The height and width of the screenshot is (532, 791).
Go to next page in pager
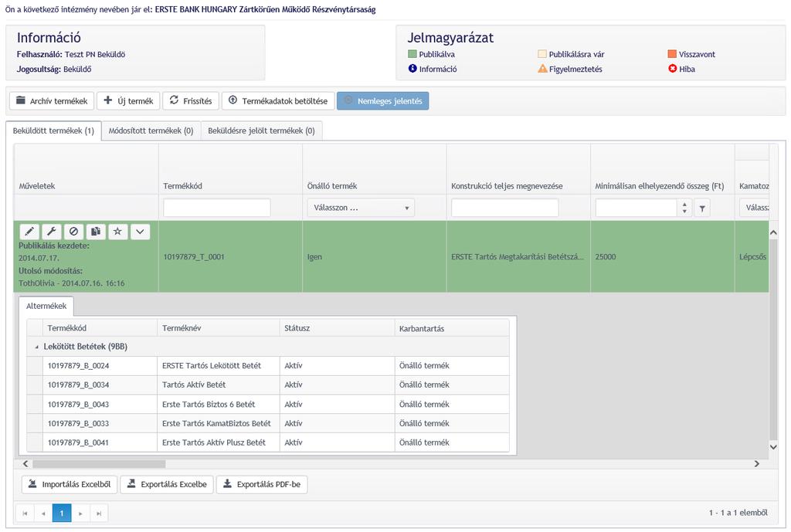tap(80, 513)
